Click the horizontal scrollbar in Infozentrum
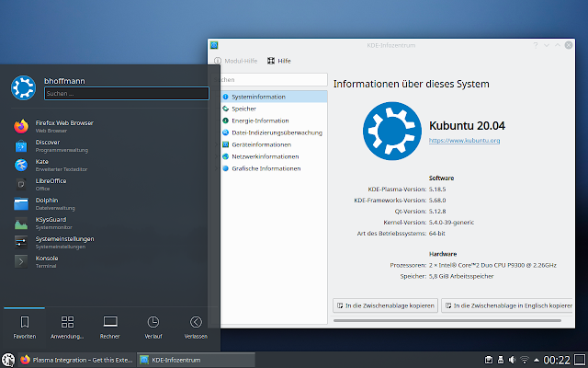 [447, 321]
